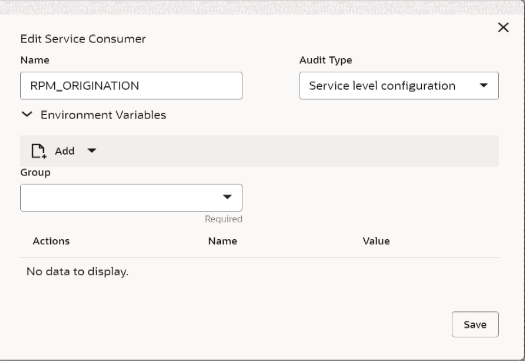525x361 pixels.
Task: Sort by the Value column header
Action: click(x=376, y=241)
